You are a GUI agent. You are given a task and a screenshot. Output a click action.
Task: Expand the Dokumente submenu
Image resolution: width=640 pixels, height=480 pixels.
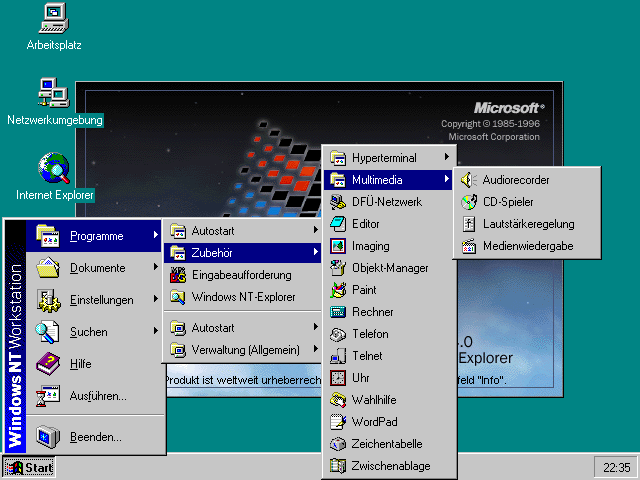click(x=98, y=268)
